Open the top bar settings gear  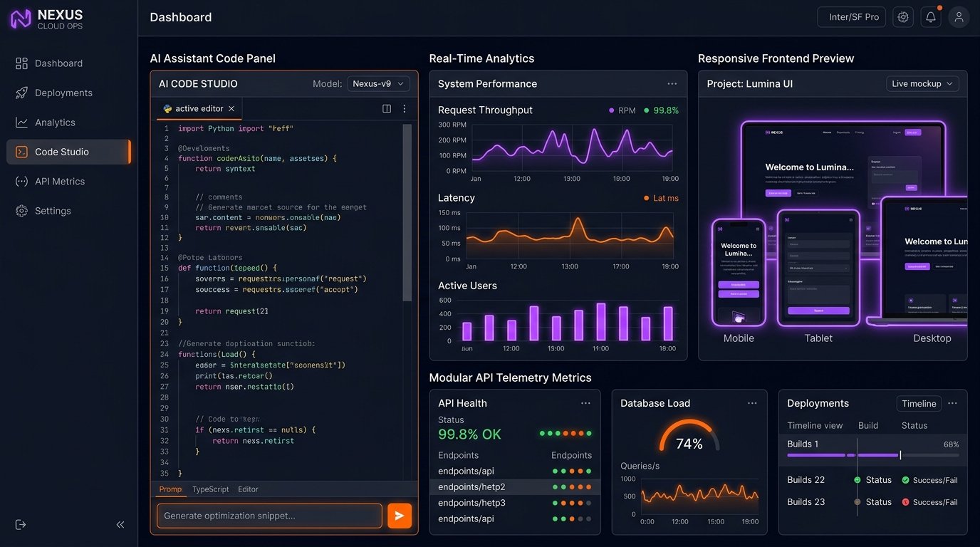903,17
